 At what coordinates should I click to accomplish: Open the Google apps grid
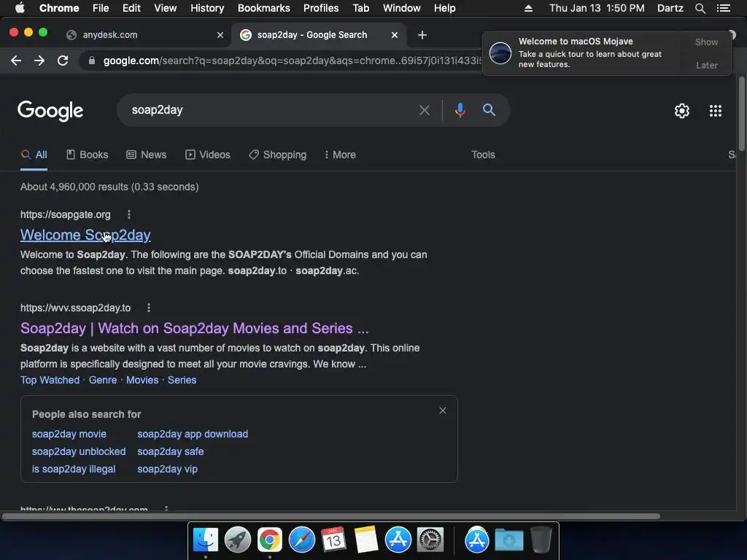click(716, 111)
